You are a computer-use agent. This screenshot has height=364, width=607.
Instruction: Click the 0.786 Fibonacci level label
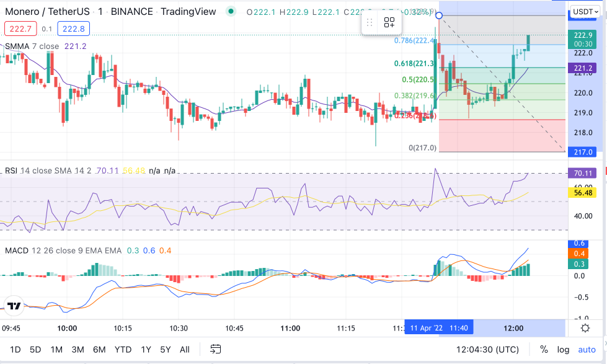pyautogui.click(x=415, y=41)
